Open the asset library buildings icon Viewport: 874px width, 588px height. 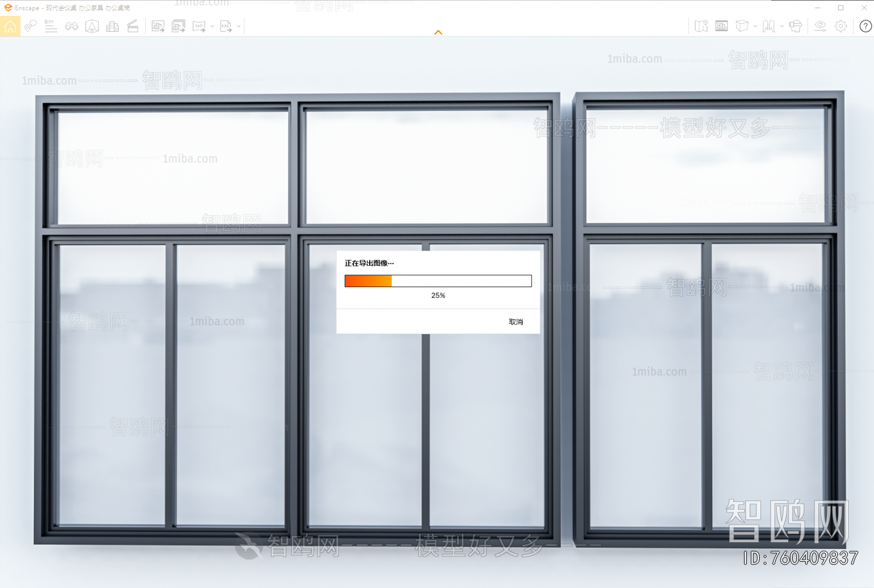coord(113,26)
